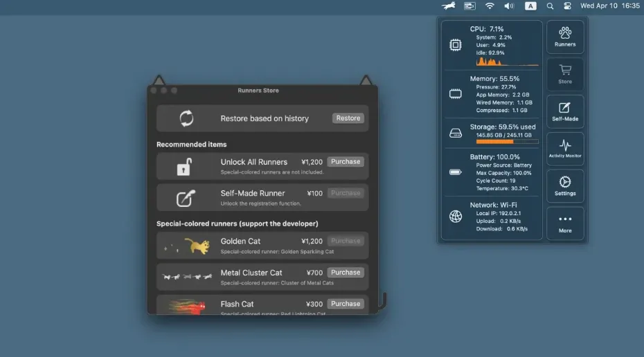
Task: Open Settings gear in RunCat panel
Action: pyautogui.click(x=565, y=186)
